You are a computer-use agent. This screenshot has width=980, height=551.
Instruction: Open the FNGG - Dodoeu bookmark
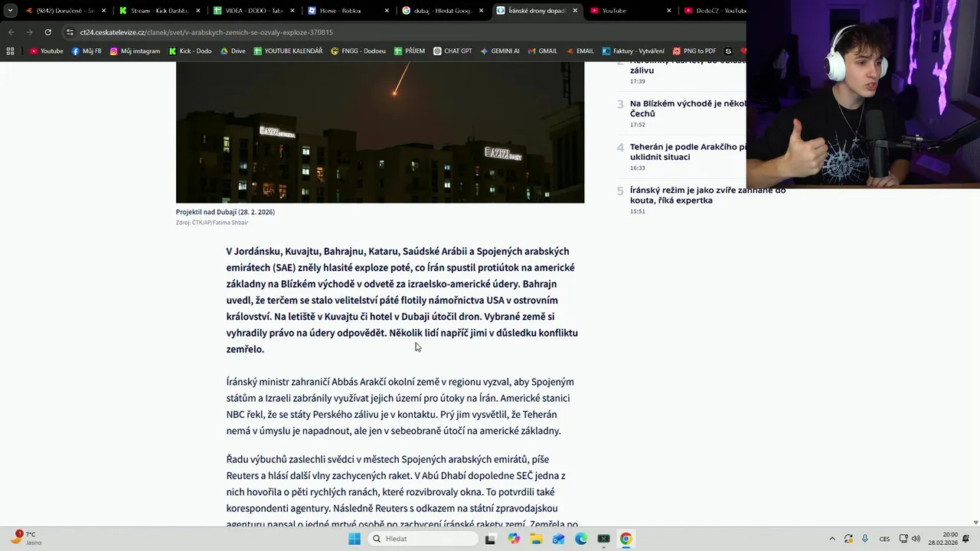358,51
